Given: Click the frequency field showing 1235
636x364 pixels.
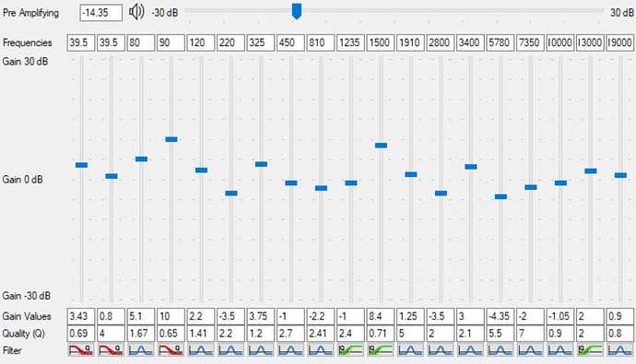Looking at the screenshot, I should click(x=351, y=42).
